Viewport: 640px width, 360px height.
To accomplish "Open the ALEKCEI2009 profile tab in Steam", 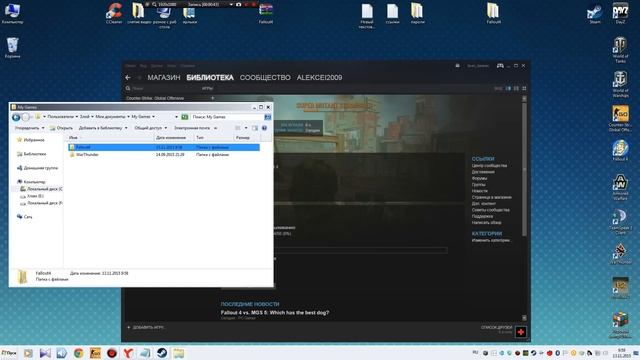I will coord(319,78).
